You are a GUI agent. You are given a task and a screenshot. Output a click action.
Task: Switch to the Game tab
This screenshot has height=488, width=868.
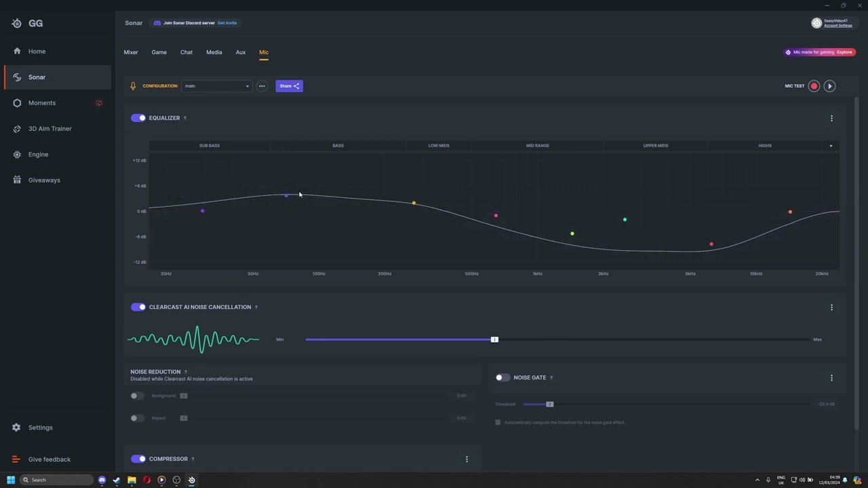pos(159,52)
